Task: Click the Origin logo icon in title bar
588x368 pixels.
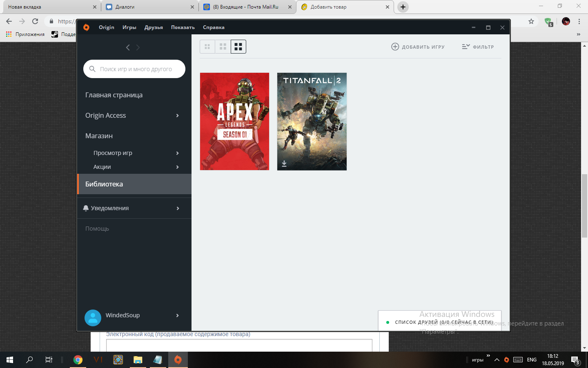Action: click(86, 27)
